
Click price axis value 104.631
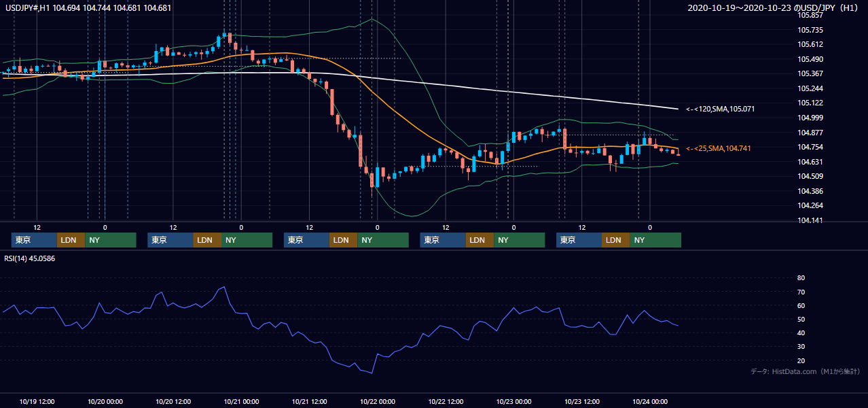coord(810,162)
